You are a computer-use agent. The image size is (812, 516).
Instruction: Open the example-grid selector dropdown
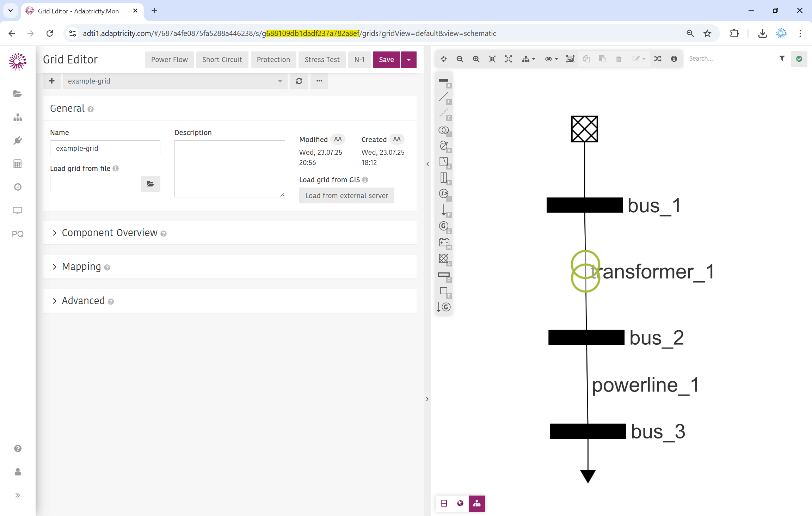click(175, 81)
